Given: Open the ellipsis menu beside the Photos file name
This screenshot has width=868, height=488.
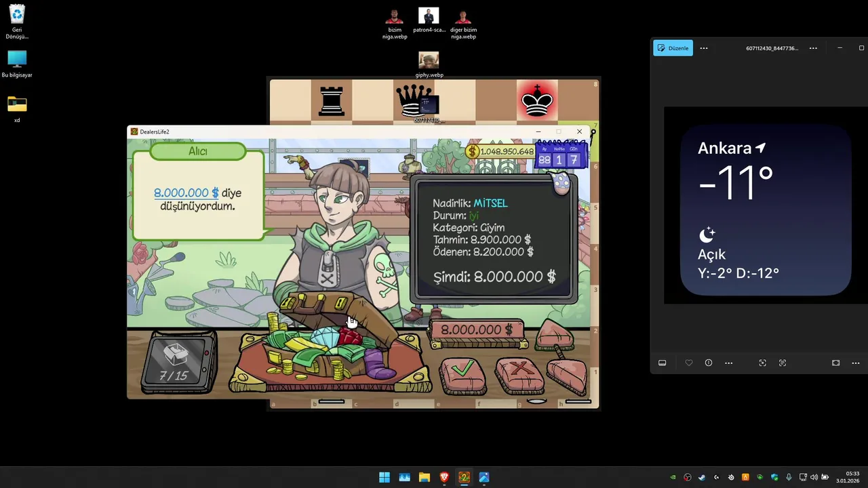Looking at the screenshot, I should click(x=813, y=48).
